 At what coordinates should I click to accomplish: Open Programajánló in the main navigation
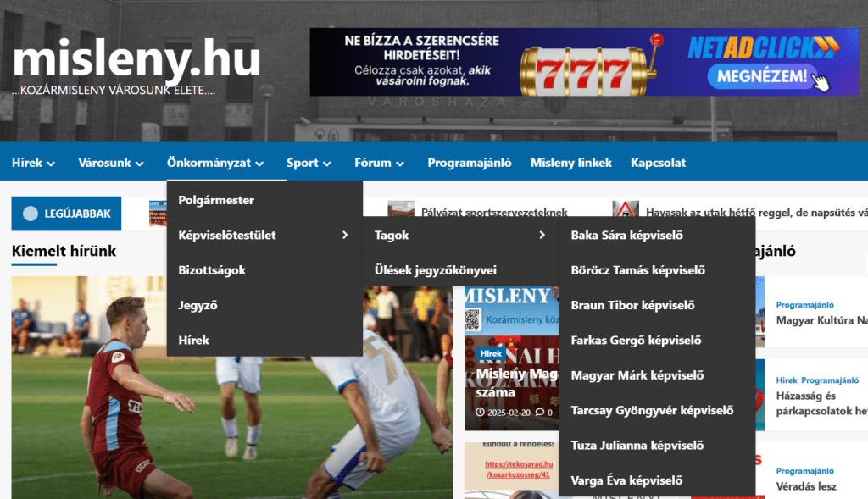coord(470,163)
